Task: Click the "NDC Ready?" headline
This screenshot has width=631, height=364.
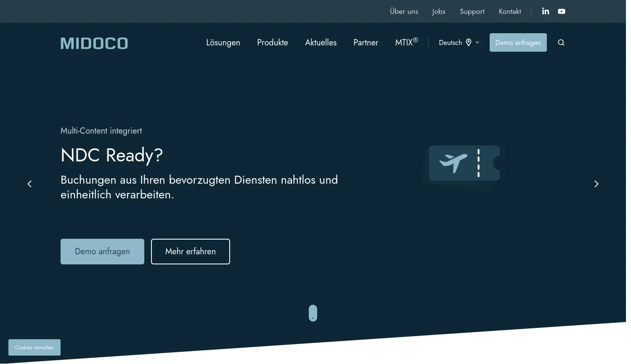Action: 112,156
